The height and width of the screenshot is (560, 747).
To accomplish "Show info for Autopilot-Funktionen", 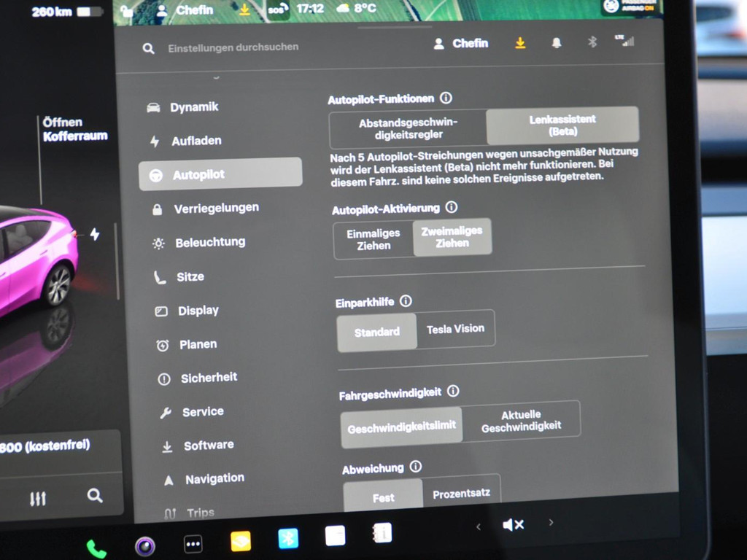I will click(x=446, y=98).
